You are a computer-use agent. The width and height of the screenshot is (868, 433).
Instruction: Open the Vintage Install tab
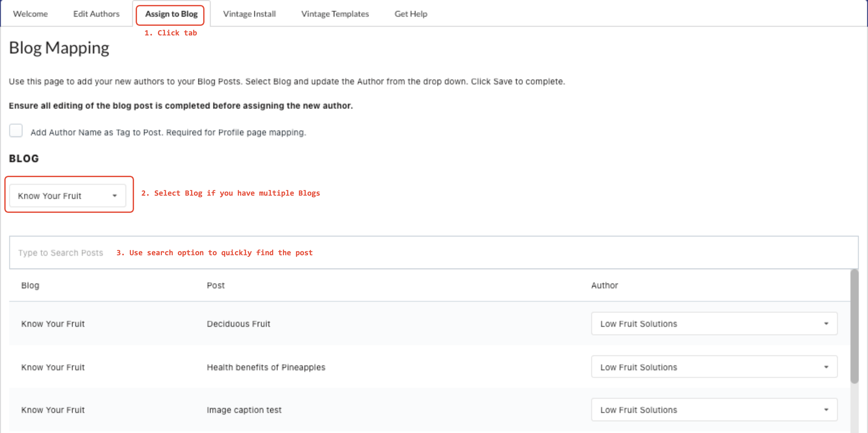[250, 14]
